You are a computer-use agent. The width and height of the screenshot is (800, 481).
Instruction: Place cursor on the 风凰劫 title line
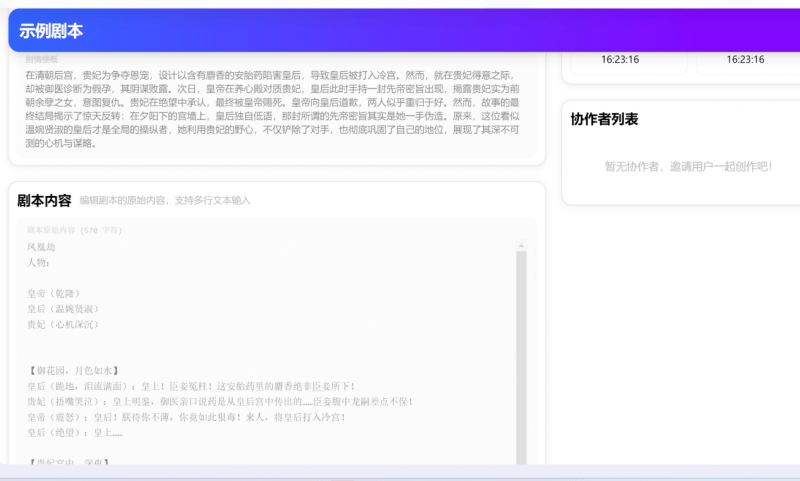click(x=41, y=246)
